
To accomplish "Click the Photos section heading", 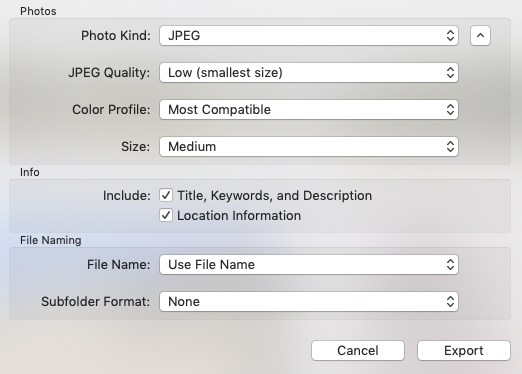I will 38,11.
